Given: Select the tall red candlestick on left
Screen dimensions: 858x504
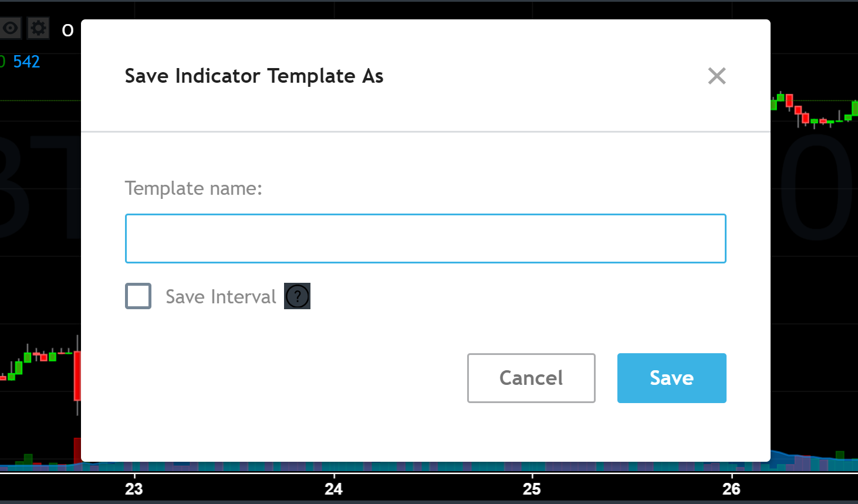Looking at the screenshot, I should [x=77, y=376].
